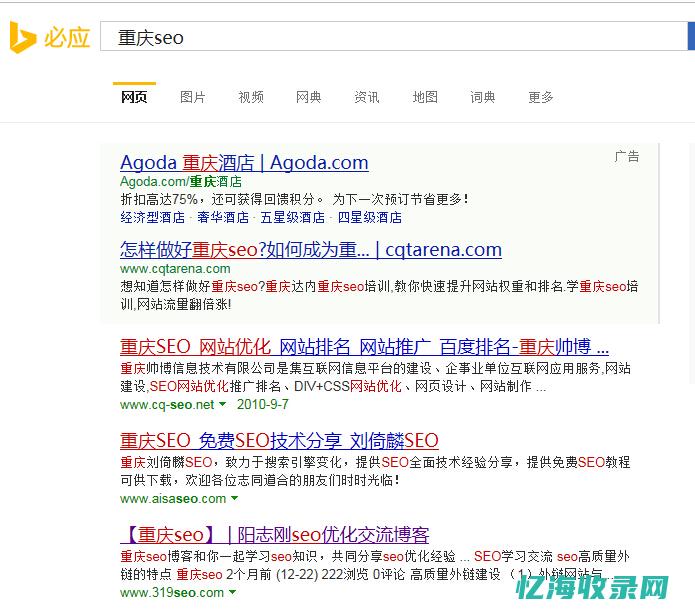This screenshot has height=609, width=695.
Task: Open the 重庆SEO 免费SEO技术分享 刘倚麟SEO result
Action: [x=279, y=441]
